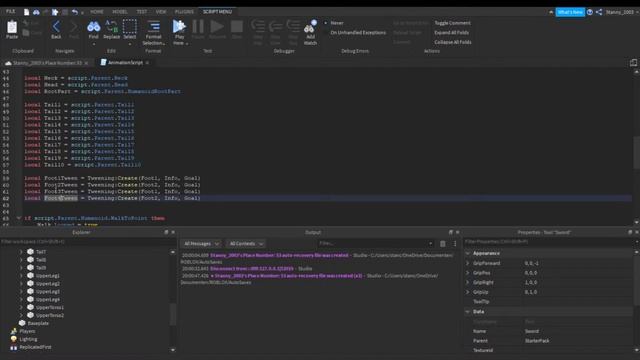Select the Baseplate item in Explorer
This screenshot has height=360, width=640.
click(38, 323)
